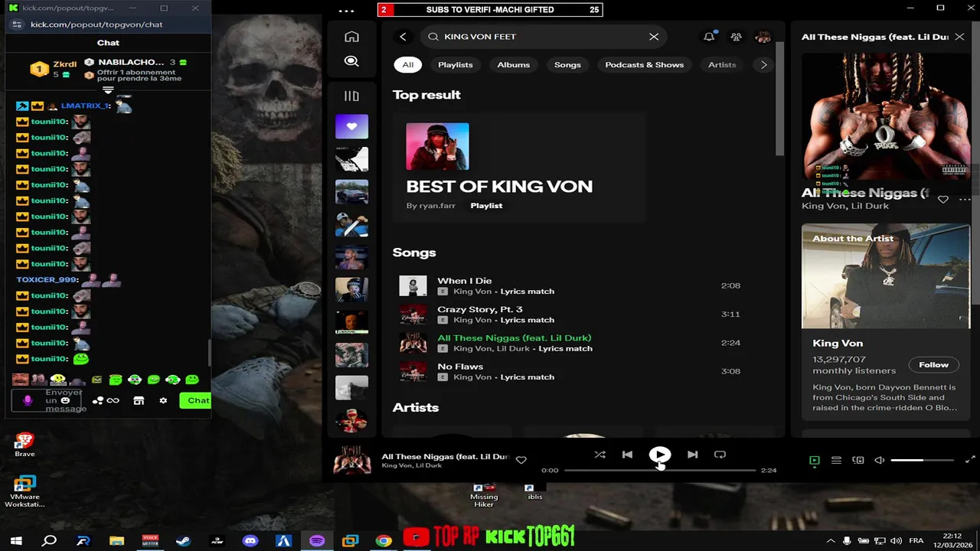The image size is (980, 551).
Task: Click the song progress bar
Action: (660, 470)
